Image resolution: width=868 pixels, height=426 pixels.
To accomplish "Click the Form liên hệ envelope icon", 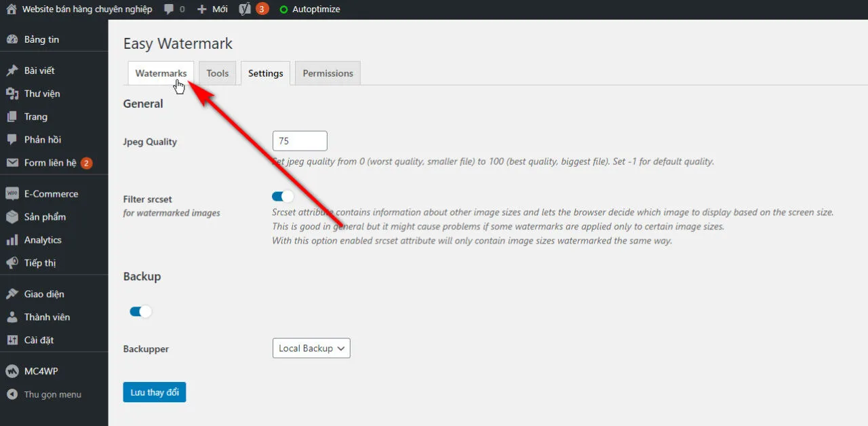I will pos(12,163).
